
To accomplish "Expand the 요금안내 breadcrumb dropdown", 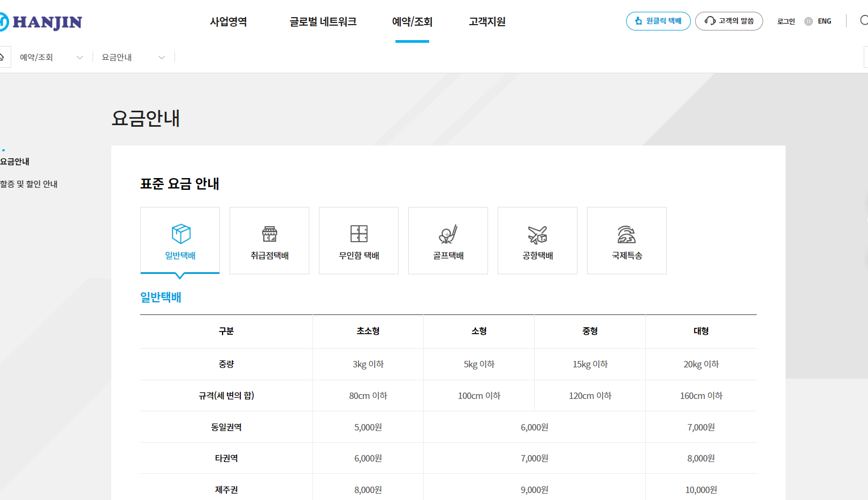I will tap(133, 57).
